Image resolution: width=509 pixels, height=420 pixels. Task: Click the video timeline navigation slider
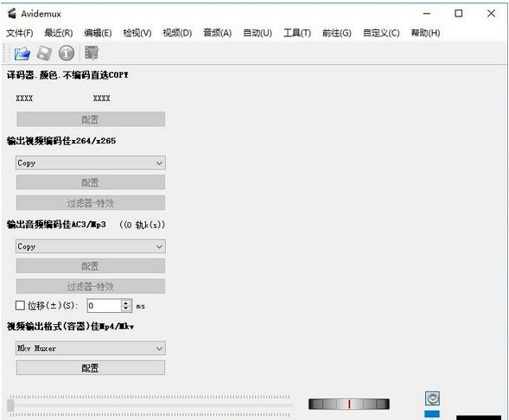(x=150, y=405)
